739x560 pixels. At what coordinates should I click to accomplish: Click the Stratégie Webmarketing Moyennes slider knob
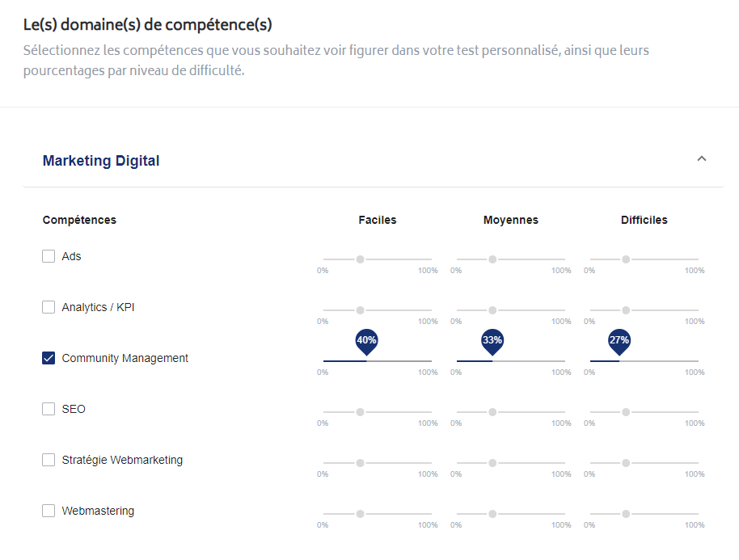point(492,463)
